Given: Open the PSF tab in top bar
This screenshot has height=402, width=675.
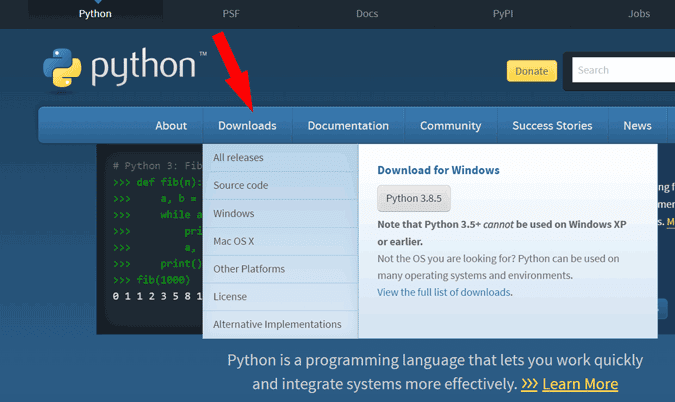Looking at the screenshot, I should coord(231,14).
